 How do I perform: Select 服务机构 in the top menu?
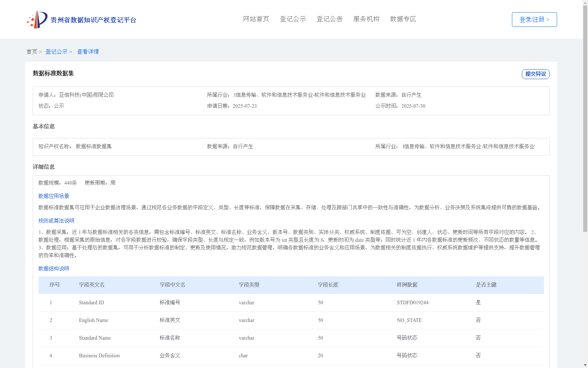[x=366, y=19]
